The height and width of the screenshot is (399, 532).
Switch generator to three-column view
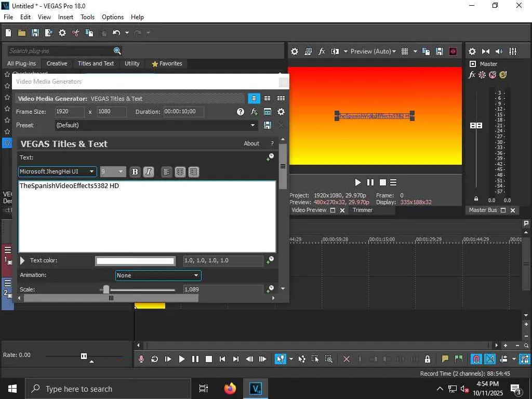coord(281,98)
